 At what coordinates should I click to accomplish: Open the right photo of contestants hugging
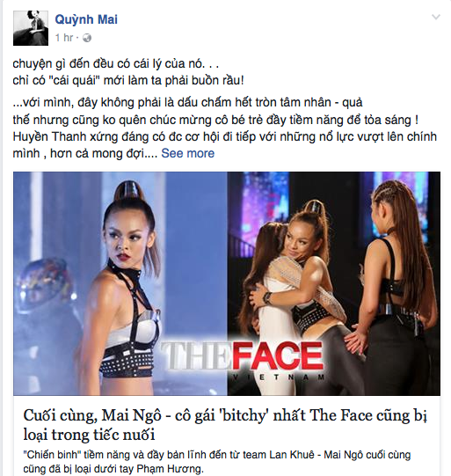[333, 283]
